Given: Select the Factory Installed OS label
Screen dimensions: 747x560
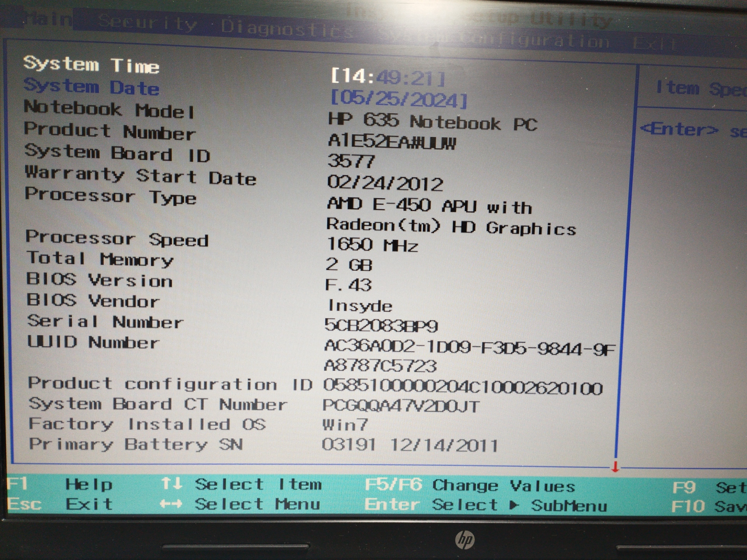Looking at the screenshot, I should (147, 424).
